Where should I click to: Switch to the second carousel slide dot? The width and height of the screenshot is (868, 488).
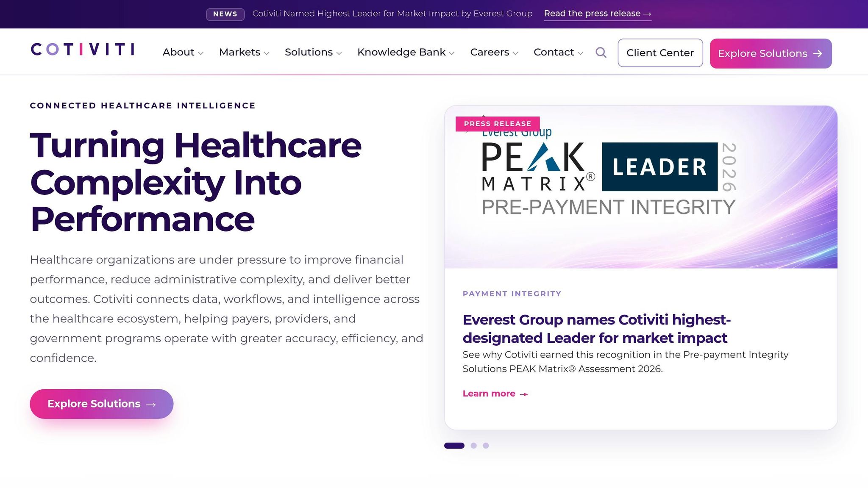tap(474, 446)
